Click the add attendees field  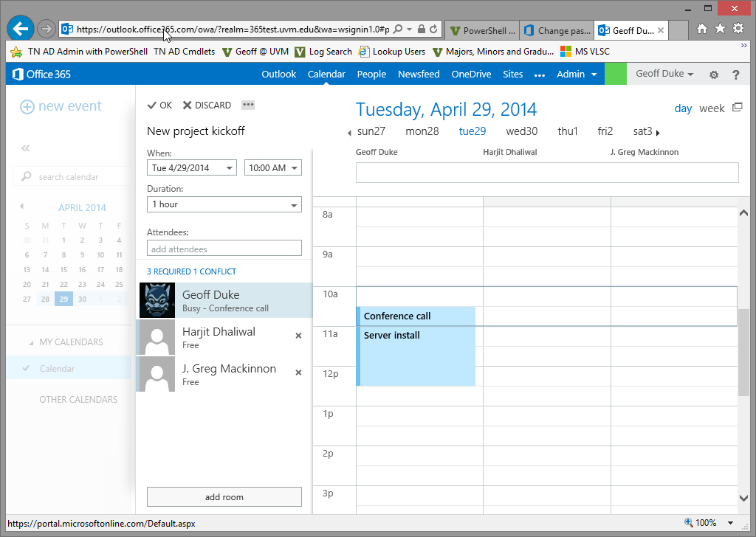224,248
